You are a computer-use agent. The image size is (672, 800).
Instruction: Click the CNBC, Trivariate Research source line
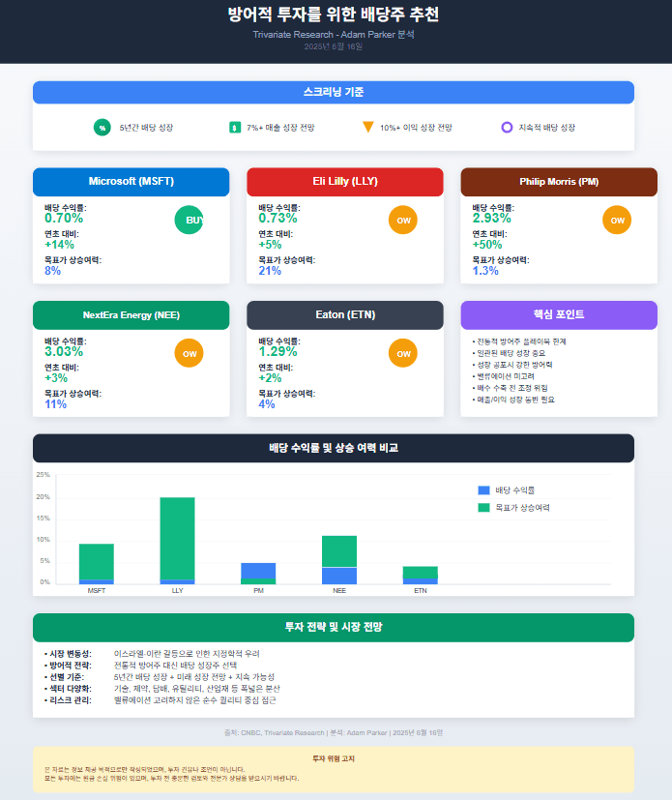[x=334, y=732]
